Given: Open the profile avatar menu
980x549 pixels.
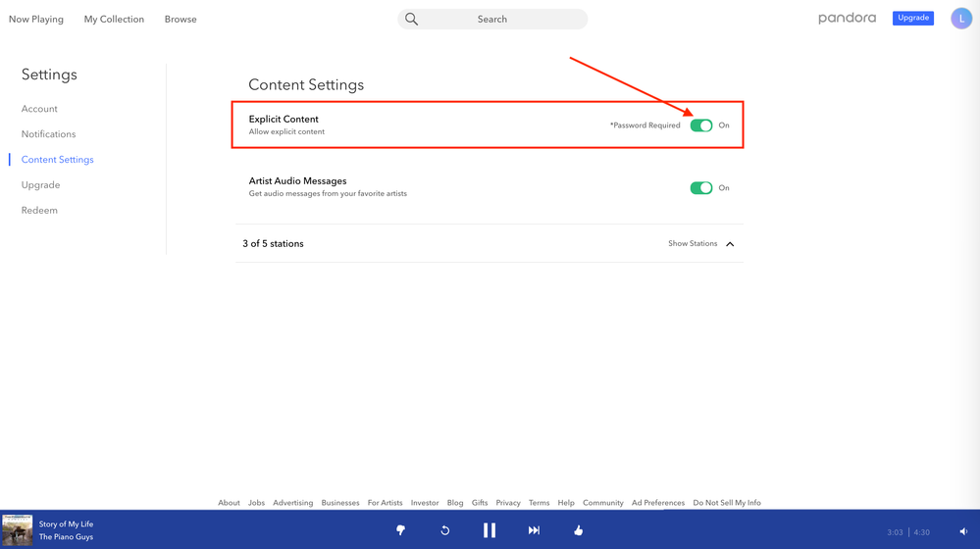Looking at the screenshot, I should click(960, 19).
